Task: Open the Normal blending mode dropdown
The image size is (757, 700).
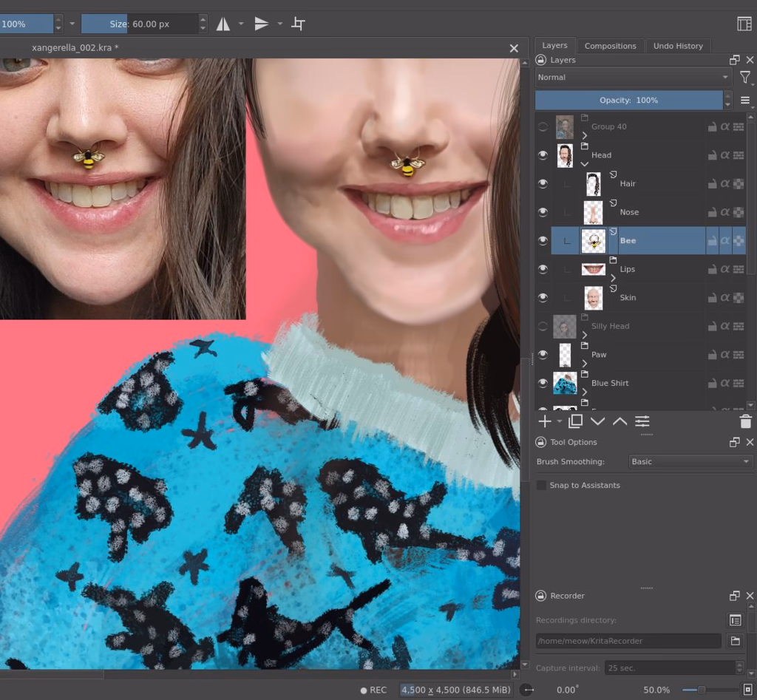Action: click(633, 77)
